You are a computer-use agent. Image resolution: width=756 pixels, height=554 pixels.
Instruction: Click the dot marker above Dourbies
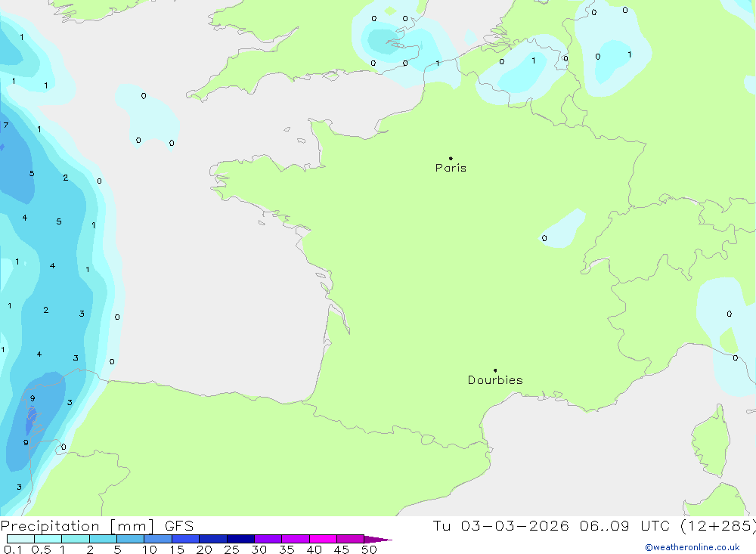(x=495, y=370)
